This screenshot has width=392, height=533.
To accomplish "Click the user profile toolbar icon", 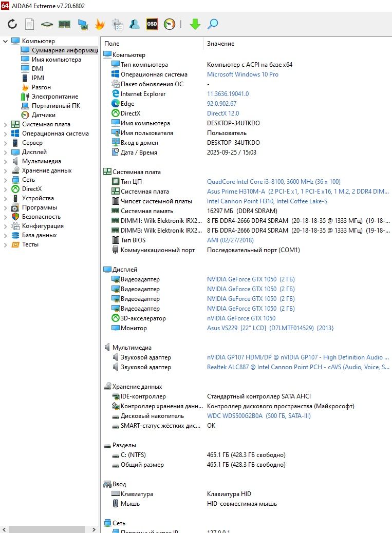I will [x=135, y=24].
